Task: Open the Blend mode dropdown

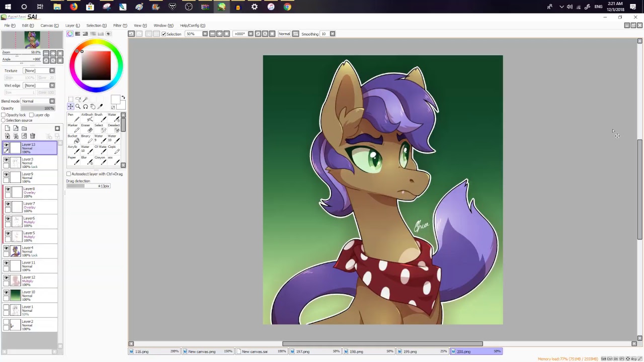Action: coord(52,101)
